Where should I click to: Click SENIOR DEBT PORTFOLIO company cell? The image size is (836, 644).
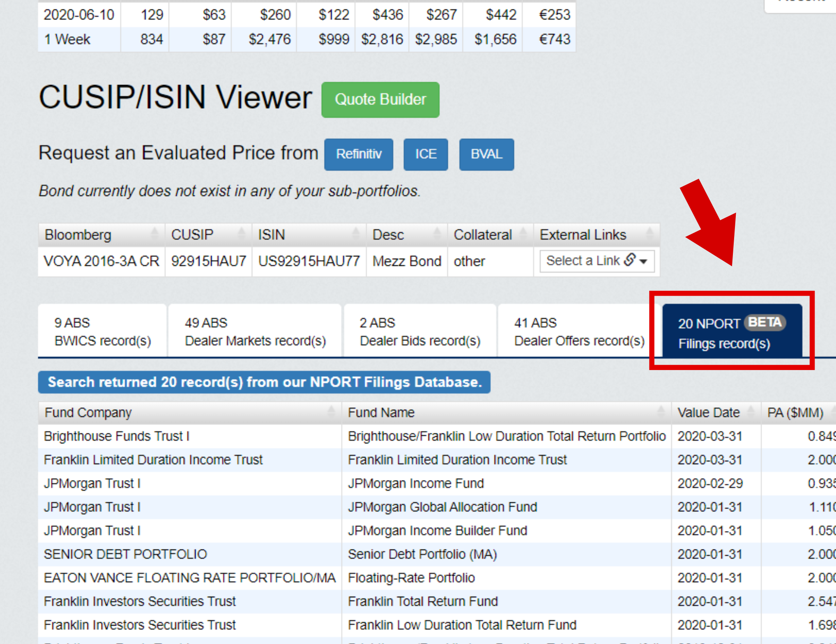[x=190, y=554]
